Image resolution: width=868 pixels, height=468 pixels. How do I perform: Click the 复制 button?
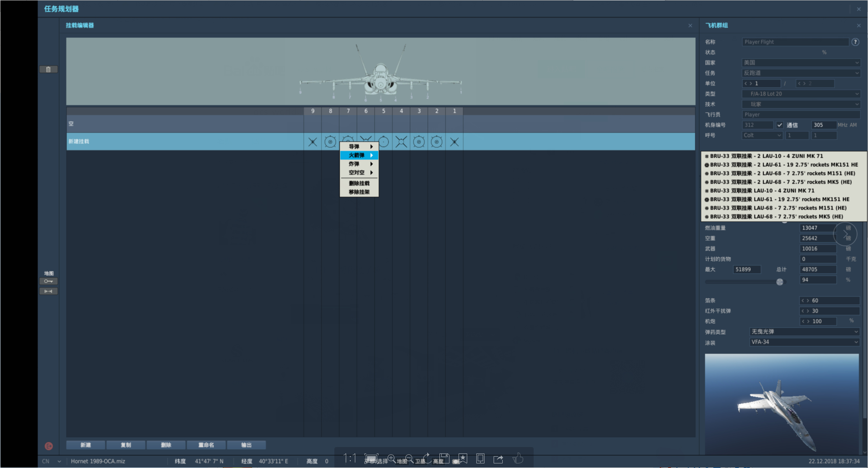coord(126,445)
